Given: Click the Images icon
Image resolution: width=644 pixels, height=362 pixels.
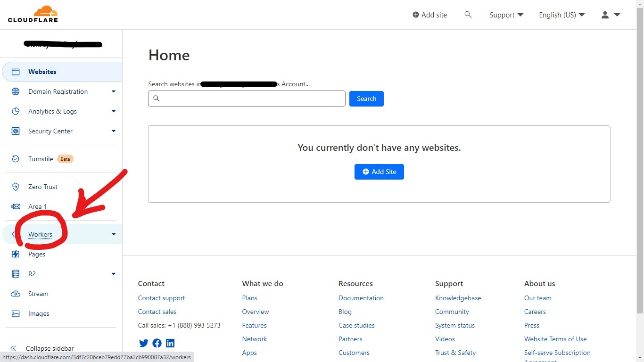Looking at the screenshot, I should (16, 313).
